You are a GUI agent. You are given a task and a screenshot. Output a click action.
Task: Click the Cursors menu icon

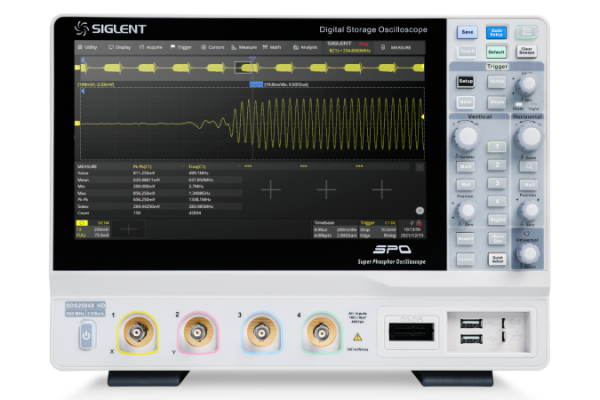click(x=214, y=45)
